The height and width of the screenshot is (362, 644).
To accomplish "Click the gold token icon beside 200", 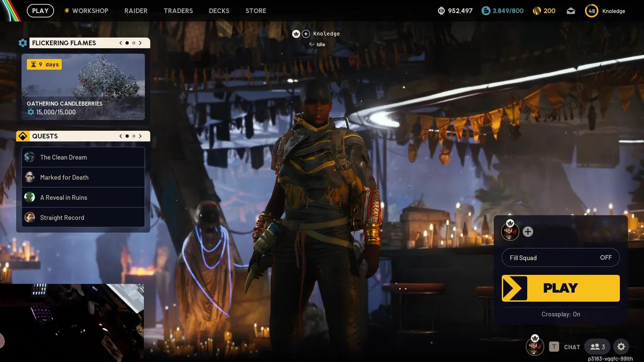I will (x=537, y=11).
